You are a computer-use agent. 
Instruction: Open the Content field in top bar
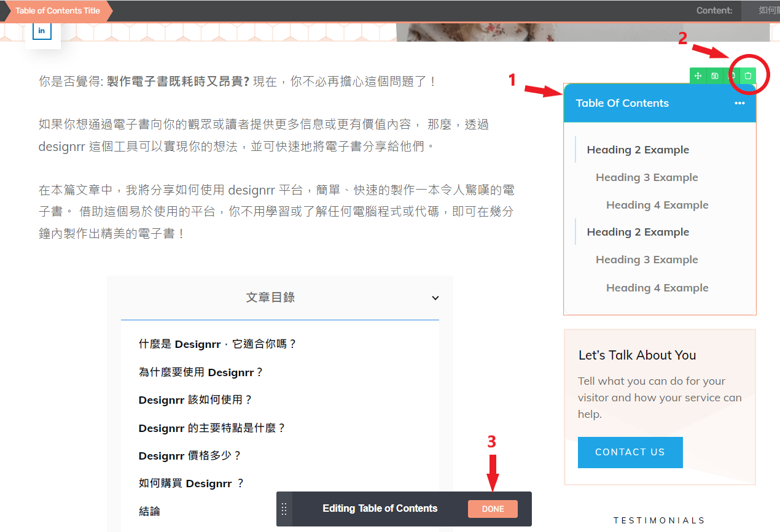click(760, 10)
